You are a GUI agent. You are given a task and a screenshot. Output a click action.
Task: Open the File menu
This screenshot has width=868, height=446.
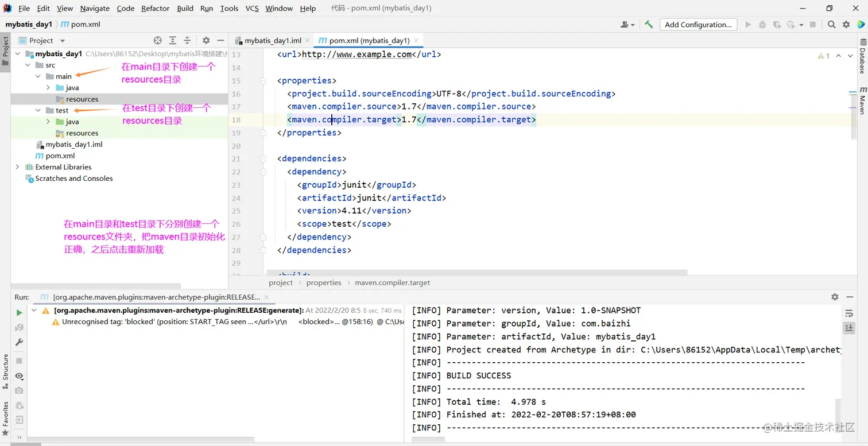(x=24, y=8)
